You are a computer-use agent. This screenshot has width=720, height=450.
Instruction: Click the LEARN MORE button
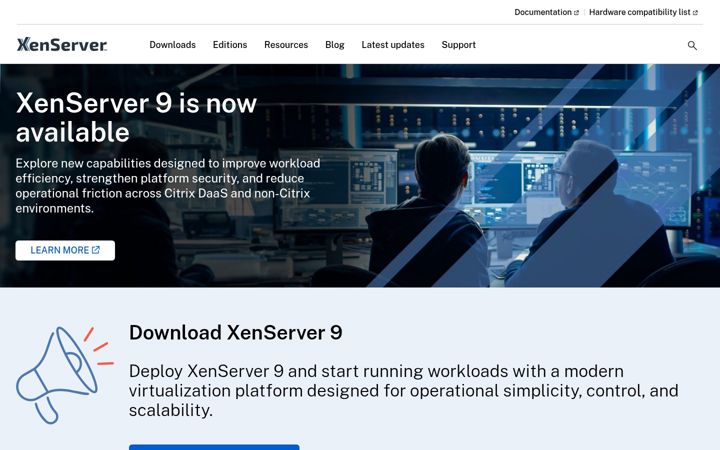65,250
